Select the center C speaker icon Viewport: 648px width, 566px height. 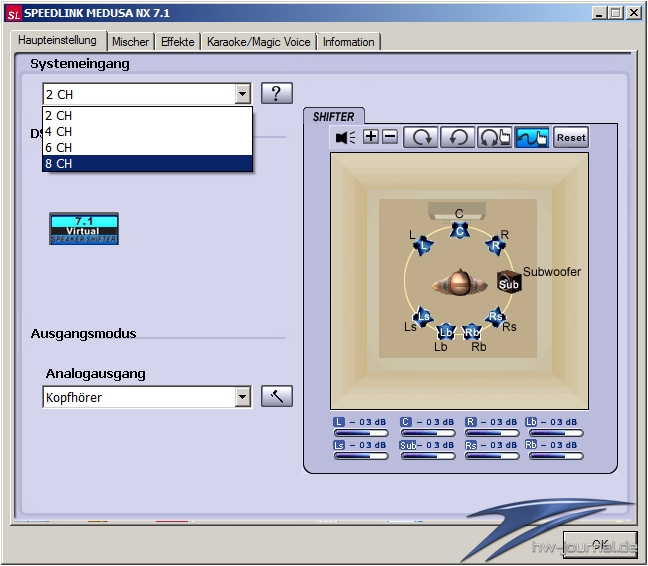(460, 231)
